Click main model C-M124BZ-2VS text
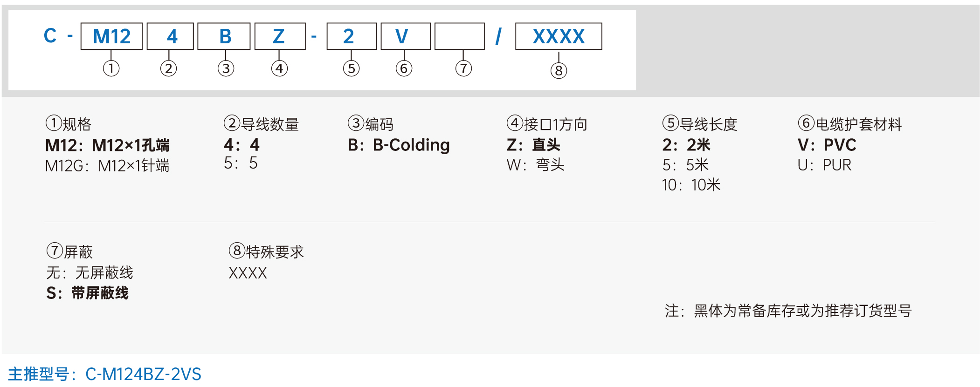The image size is (980, 387). (x=143, y=374)
